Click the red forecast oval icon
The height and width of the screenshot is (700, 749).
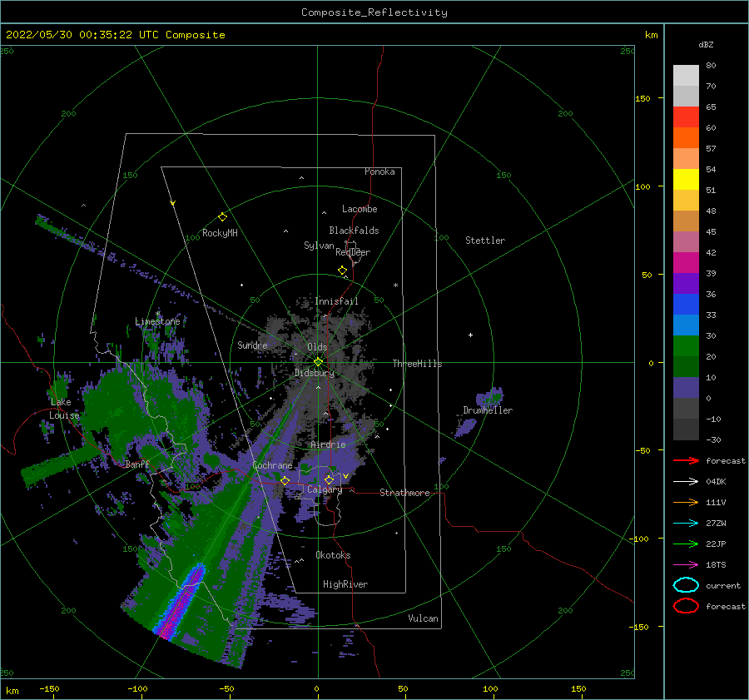point(686,606)
